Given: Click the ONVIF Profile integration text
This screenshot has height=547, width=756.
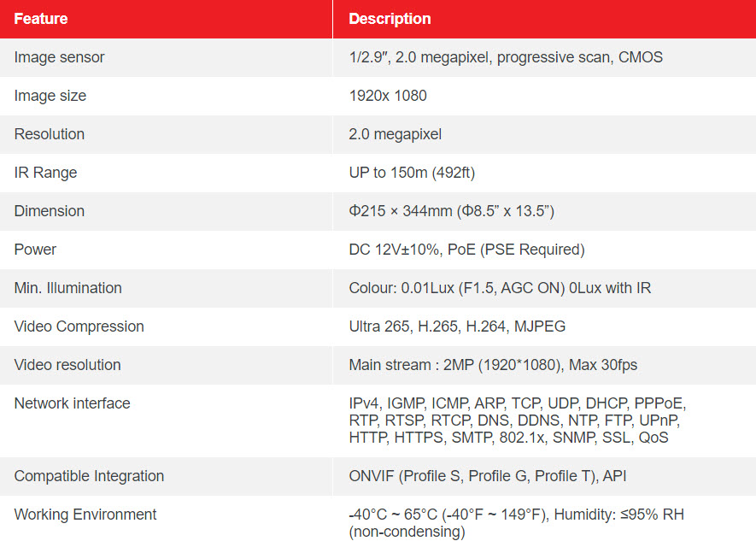Looking at the screenshot, I should click(488, 476).
